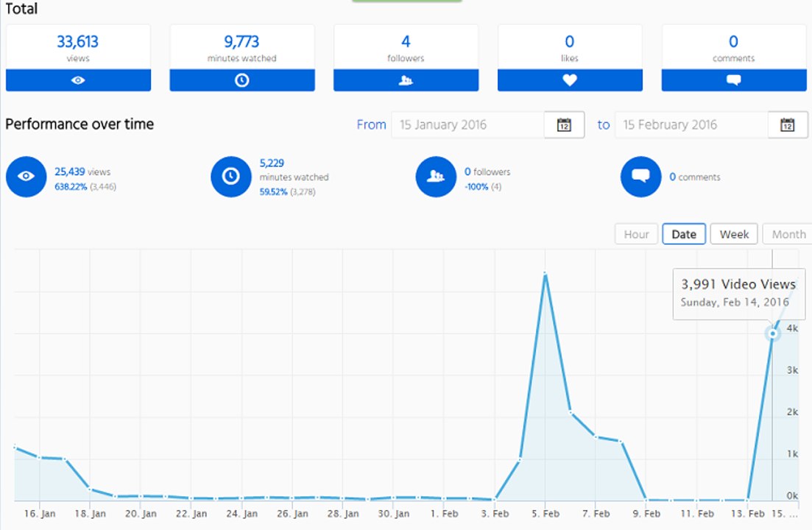Click the -100% followers change text
812x530 pixels.
(476, 186)
